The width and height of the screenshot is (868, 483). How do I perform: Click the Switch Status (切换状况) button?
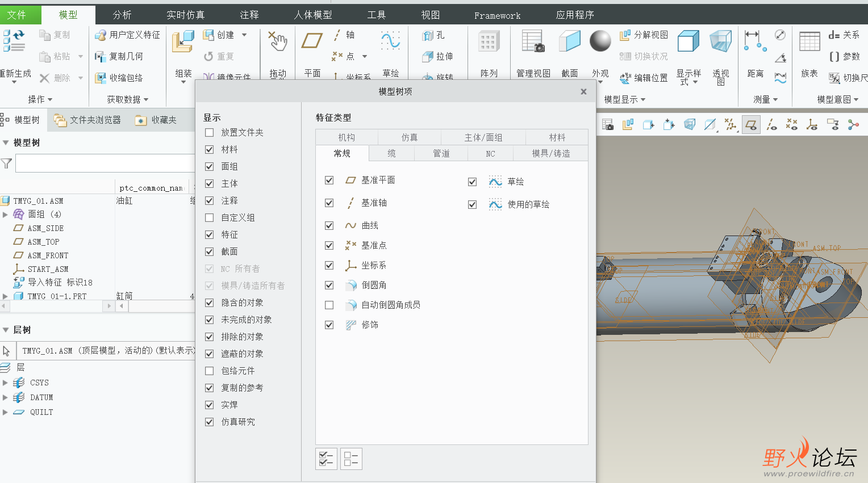click(644, 56)
